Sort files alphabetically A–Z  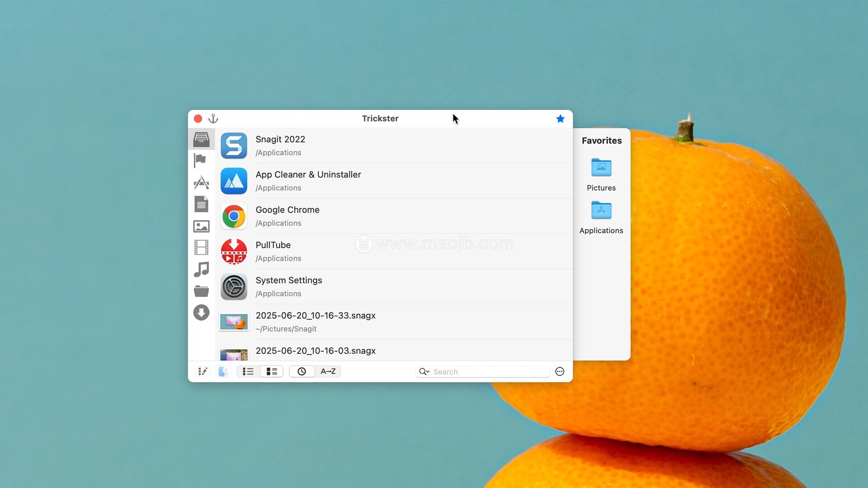click(328, 371)
